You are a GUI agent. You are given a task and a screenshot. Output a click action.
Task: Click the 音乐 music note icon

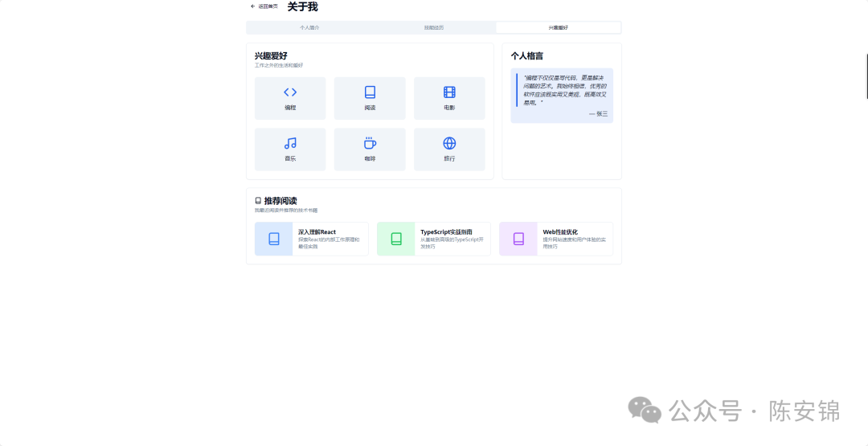[290, 143]
